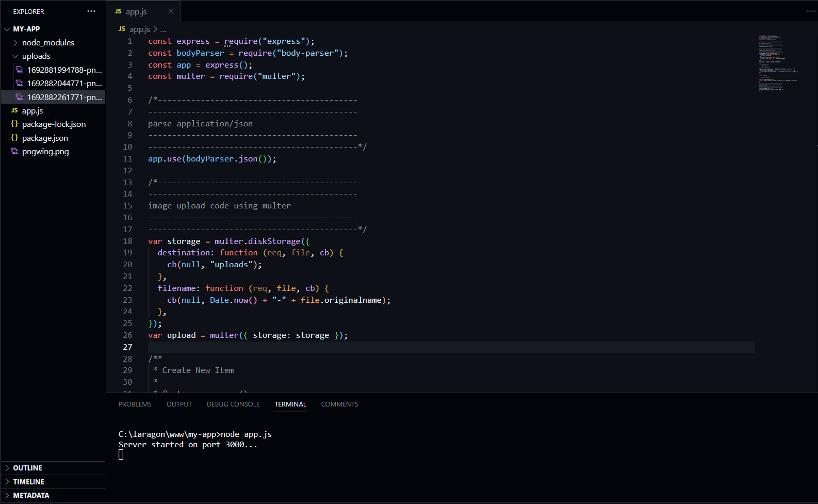This screenshot has width=818, height=504.
Task: Click 'multer' variable on line 4
Action: (190, 76)
